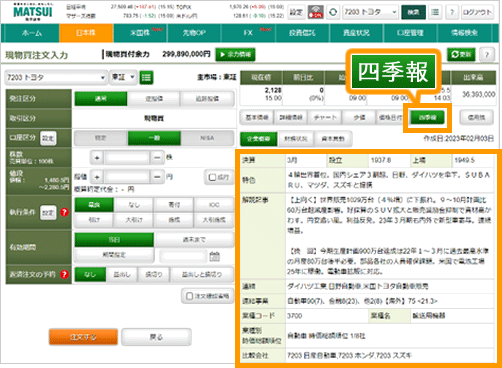The width and height of the screenshot is (502, 368).
Task: Open the 情報検索 navigation tab
Action: click(x=464, y=33)
